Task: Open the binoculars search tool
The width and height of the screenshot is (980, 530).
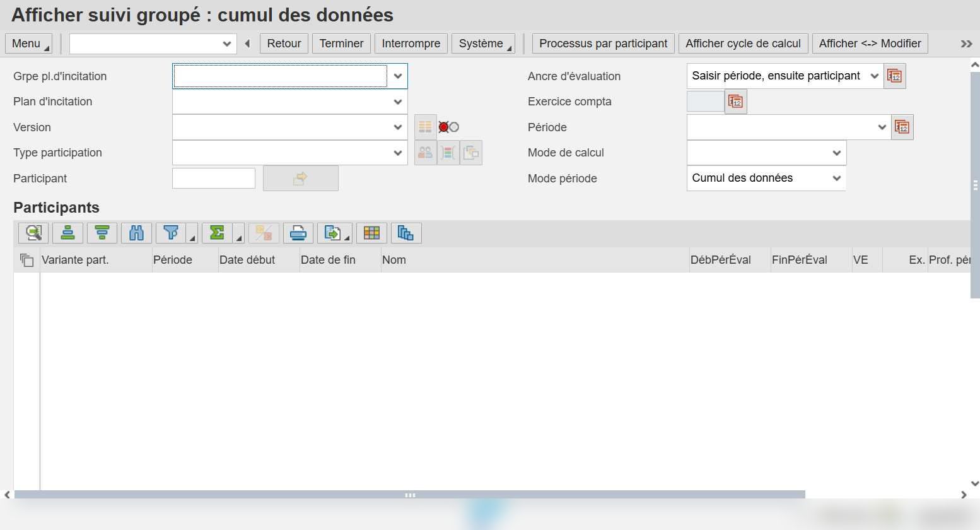Action: point(136,233)
